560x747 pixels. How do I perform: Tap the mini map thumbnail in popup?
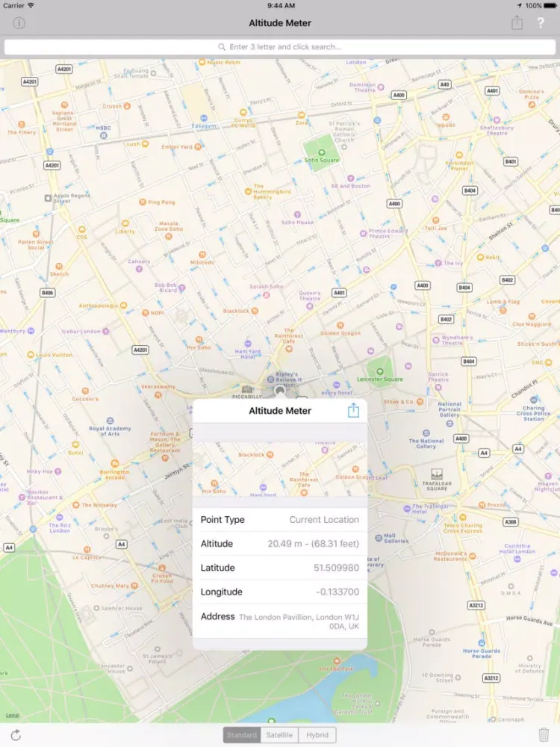[x=280, y=469]
